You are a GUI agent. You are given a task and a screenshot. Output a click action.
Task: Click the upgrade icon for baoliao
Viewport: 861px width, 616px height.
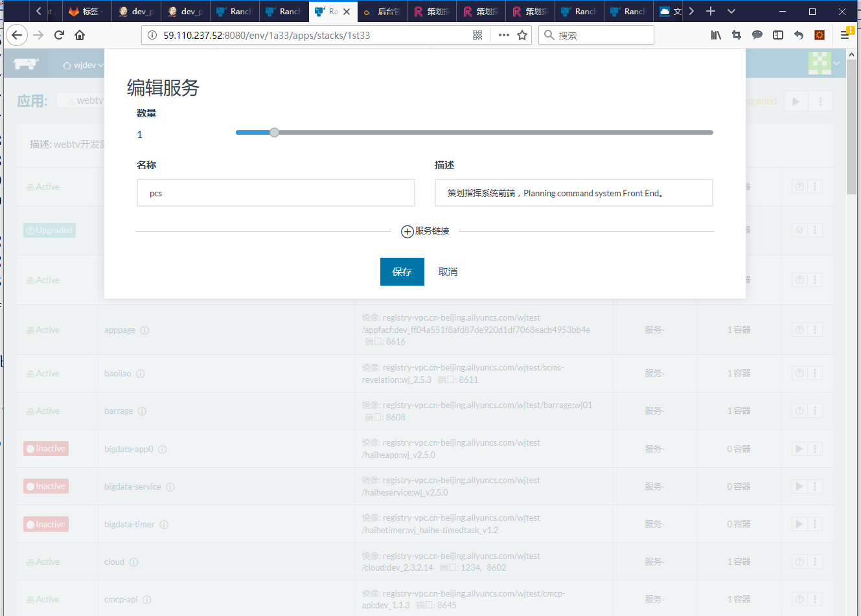pos(799,373)
